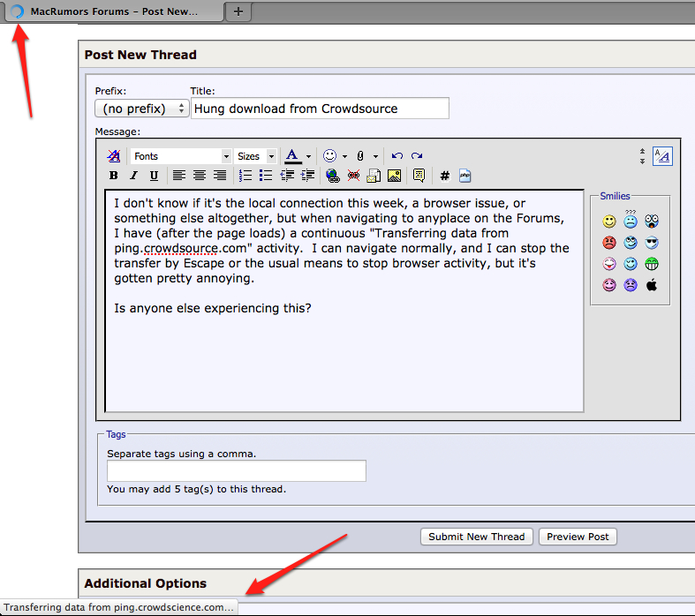Insert the wide-eyed eek smiley
This screenshot has width=695, height=616.
(652, 221)
